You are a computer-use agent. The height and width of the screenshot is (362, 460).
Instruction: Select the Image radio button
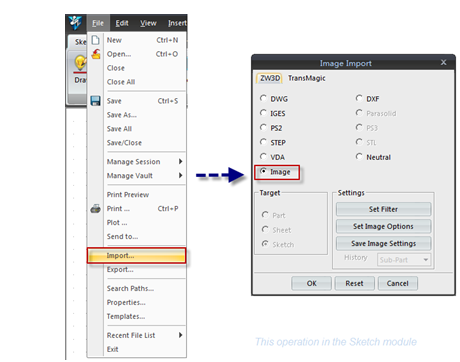(263, 172)
